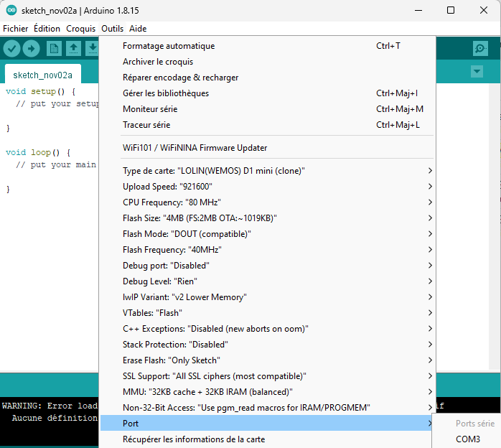Select the sketch_nov02a tab
The height and width of the screenshot is (448, 501).
coord(43,75)
